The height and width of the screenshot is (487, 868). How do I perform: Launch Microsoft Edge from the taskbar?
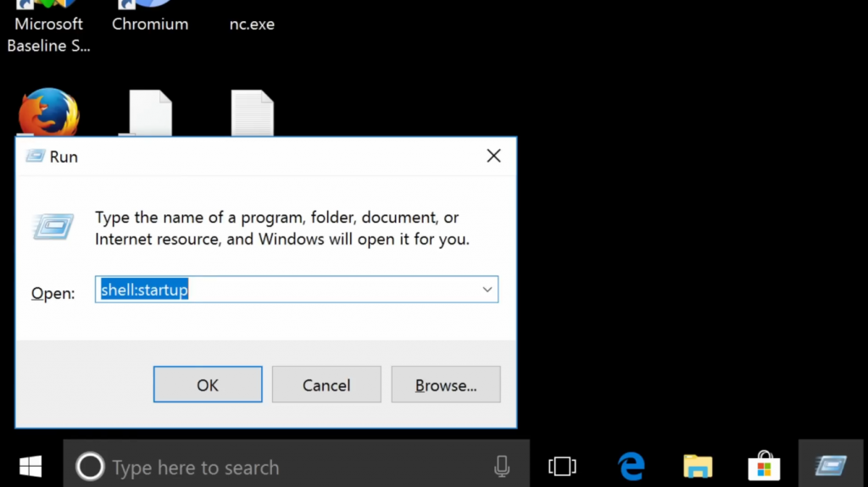pyautogui.click(x=631, y=466)
